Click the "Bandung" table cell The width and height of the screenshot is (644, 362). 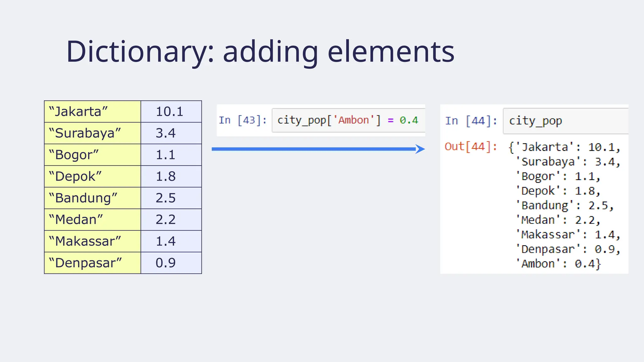(92, 198)
